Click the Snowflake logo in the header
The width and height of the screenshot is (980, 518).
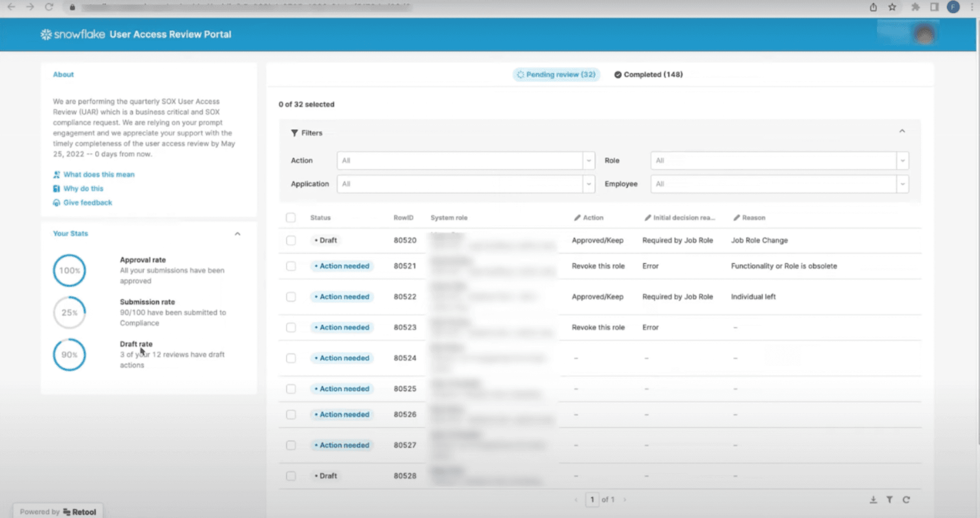pyautogui.click(x=46, y=34)
